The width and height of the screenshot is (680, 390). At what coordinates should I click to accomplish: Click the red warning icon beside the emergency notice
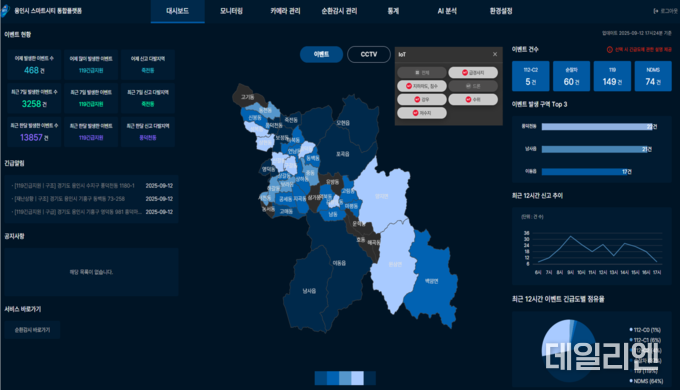[x=609, y=50]
